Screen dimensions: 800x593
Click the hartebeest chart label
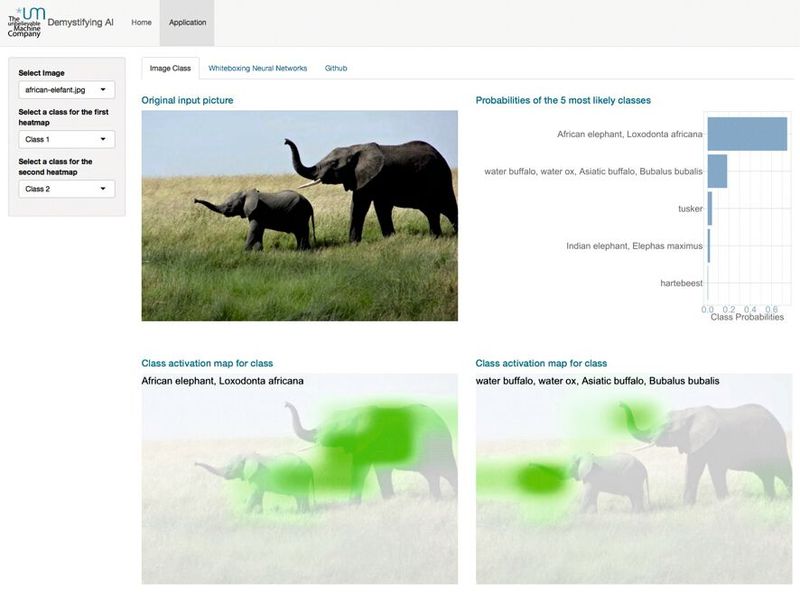[681, 283]
